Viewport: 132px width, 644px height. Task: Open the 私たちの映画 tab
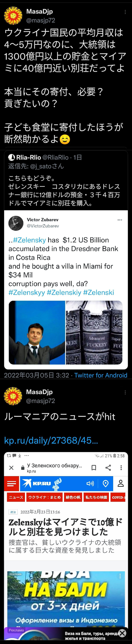click(x=96, y=498)
